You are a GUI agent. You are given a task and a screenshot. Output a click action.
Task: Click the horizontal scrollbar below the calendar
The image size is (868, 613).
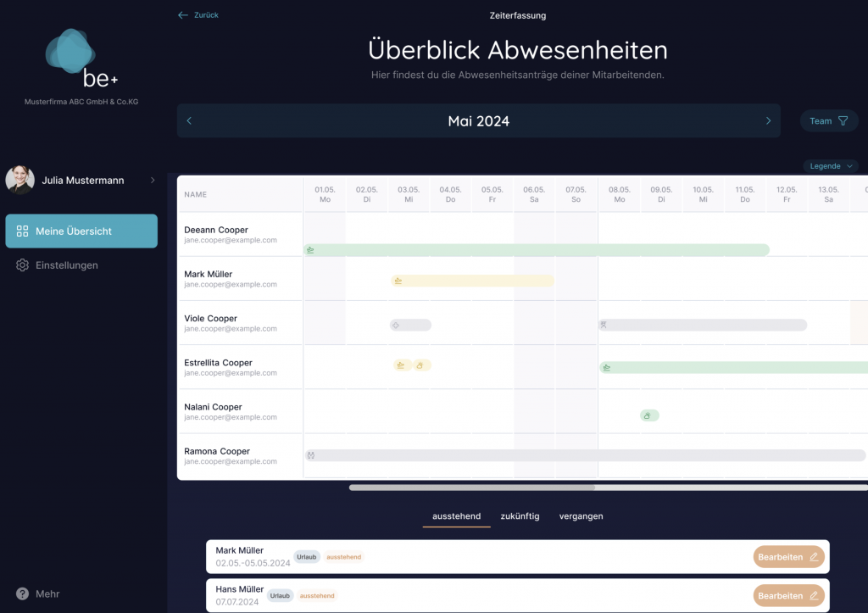(x=472, y=488)
